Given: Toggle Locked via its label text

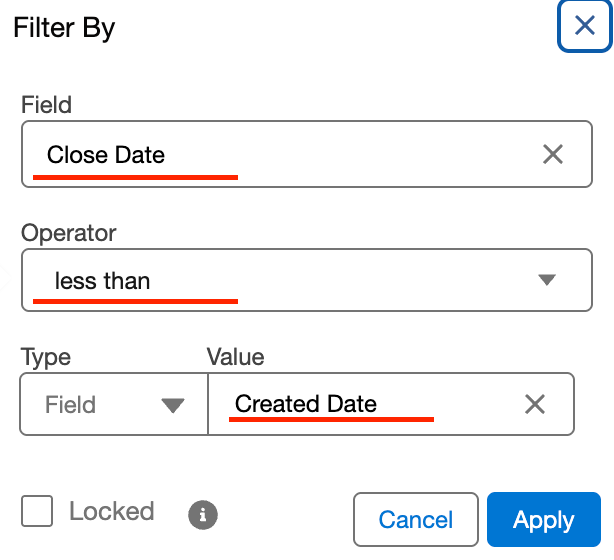Looking at the screenshot, I should pos(111,512).
